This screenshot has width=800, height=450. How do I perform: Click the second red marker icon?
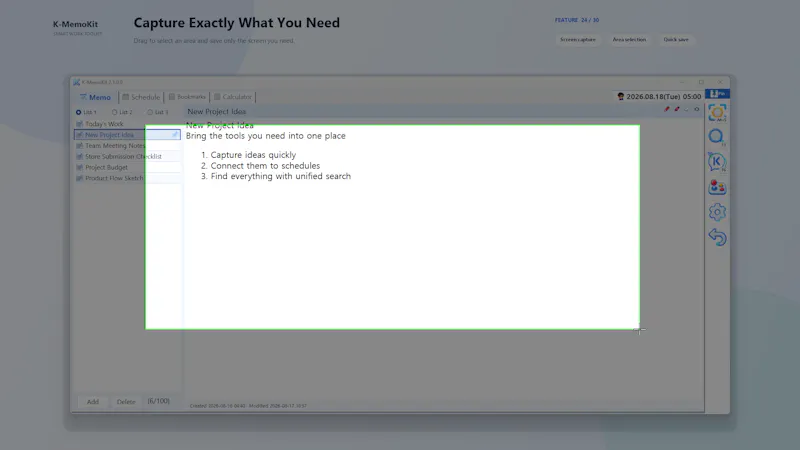(x=677, y=109)
